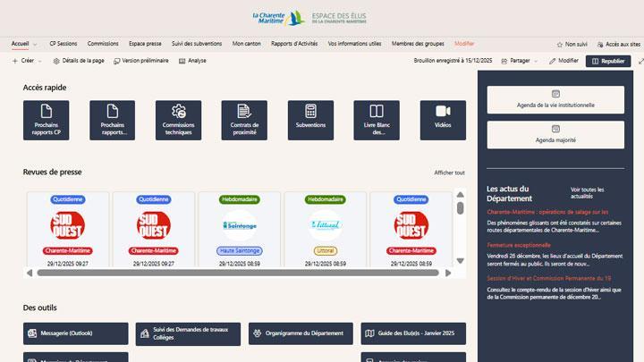The width and height of the screenshot is (644, 362).
Task: Open Mon canton menu item
Action: pyautogui.click(x=247, y=44)
